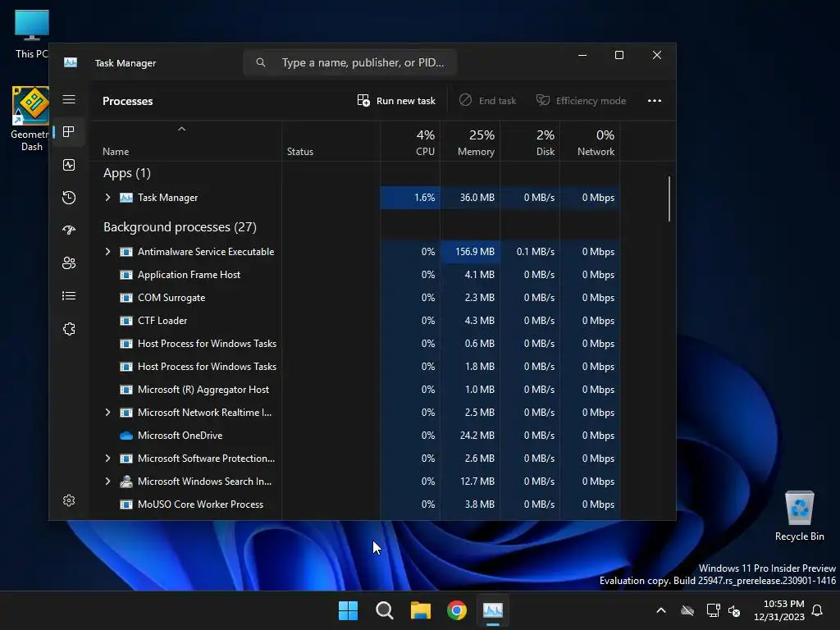Sort processes by Memory column
Viewport: 840px width, 630px height.
tap(470, 141)
